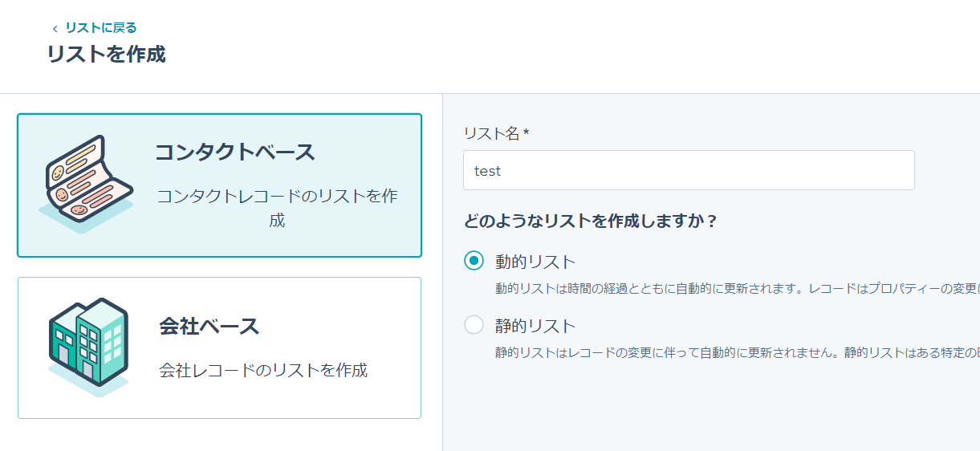
Task: Click the コンタクトレコードのリストを作成 description
Action: 277,208
